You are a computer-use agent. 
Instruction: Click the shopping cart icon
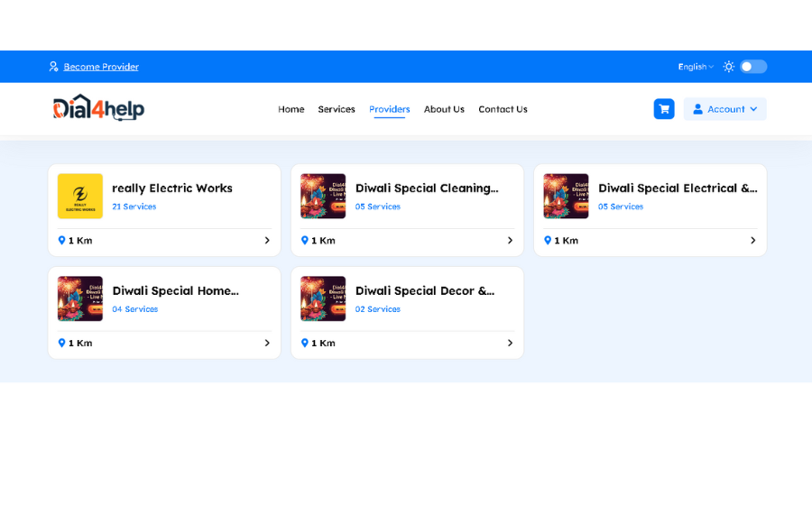click(x=664, y=109)
